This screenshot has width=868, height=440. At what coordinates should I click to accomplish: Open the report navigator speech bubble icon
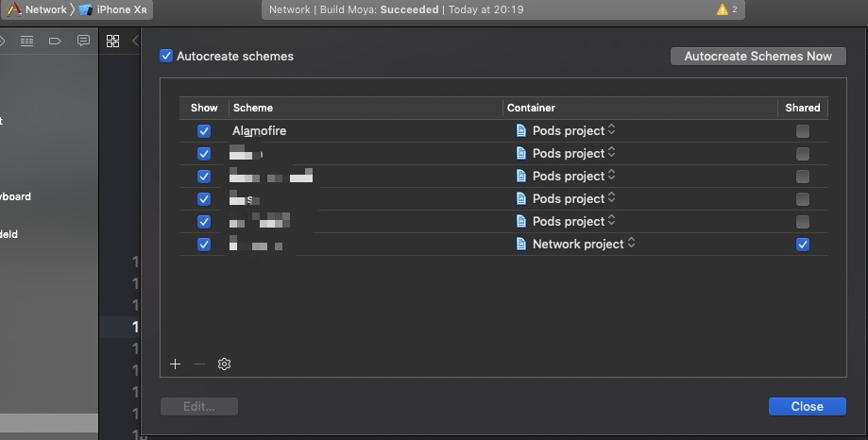click(83, 41)
